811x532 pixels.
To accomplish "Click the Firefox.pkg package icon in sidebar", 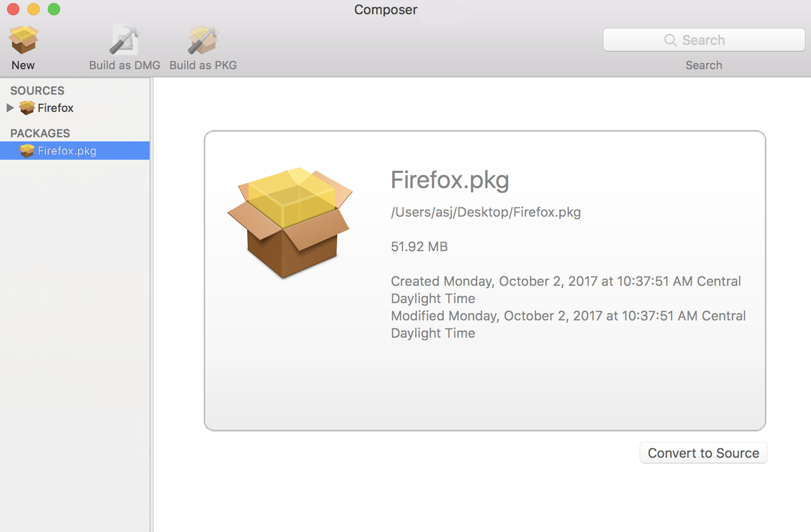I will [x=27, y=151].
